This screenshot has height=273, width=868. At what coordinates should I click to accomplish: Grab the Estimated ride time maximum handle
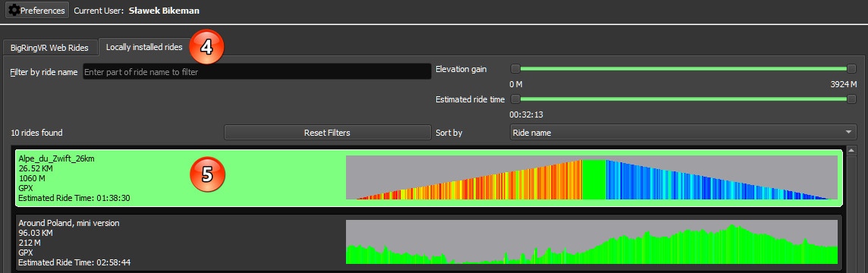[851, 99]
